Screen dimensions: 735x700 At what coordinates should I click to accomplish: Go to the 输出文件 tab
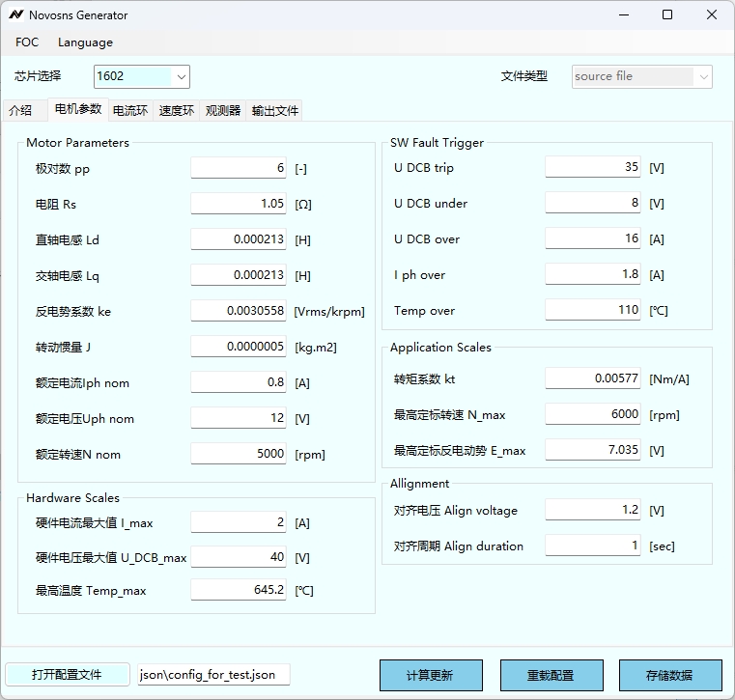click(x=275, y=111)
